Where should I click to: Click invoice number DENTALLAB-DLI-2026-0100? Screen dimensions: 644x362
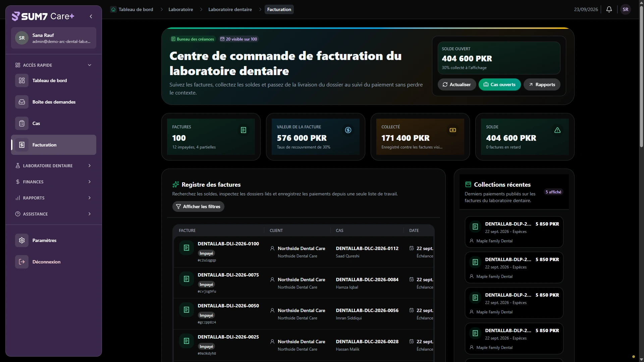228,244
